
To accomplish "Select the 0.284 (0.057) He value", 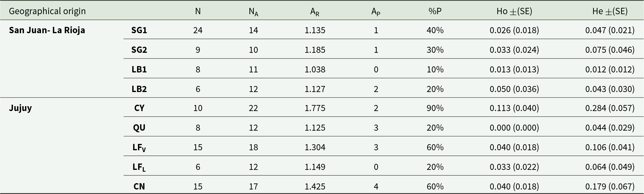I will coord(610,108).
